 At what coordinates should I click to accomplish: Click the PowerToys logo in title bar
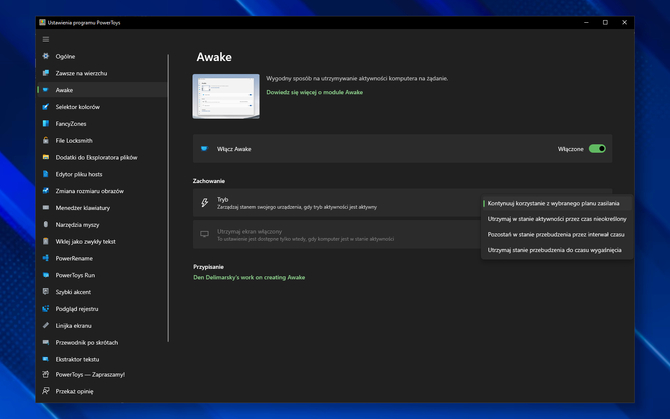(x=42, y=22)
